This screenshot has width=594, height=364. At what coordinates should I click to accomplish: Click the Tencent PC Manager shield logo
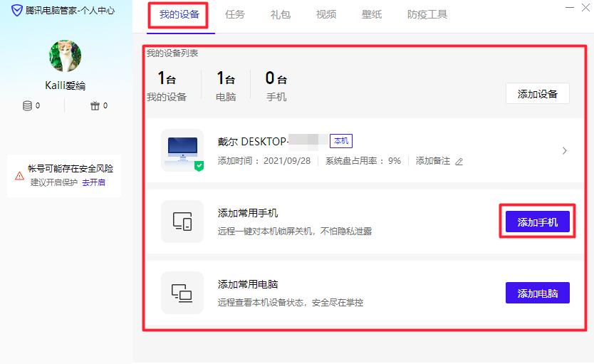click(17, 10)
